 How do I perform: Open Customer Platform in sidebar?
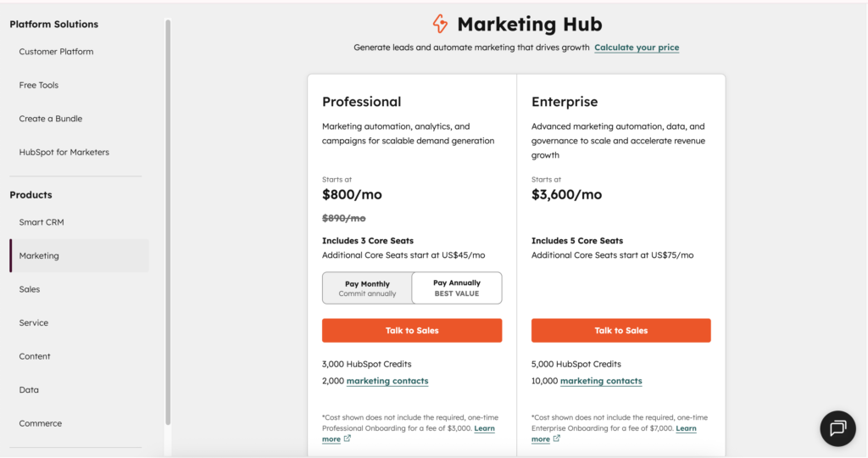(x=56, y=52)
